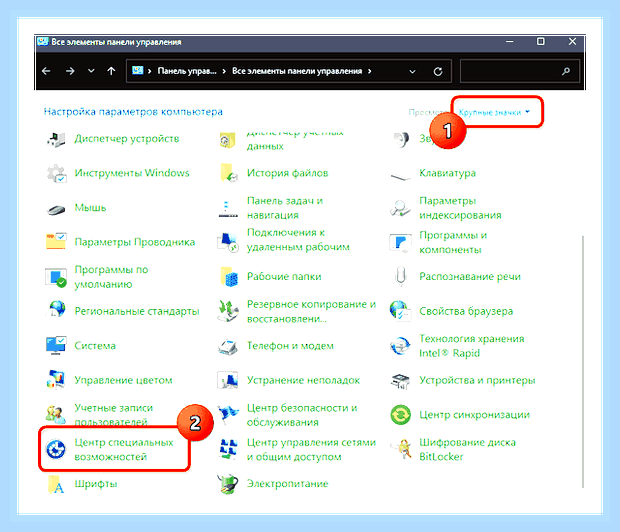Click Программы и компоненты icon
620x532 pixels.
tap(400, 242)
